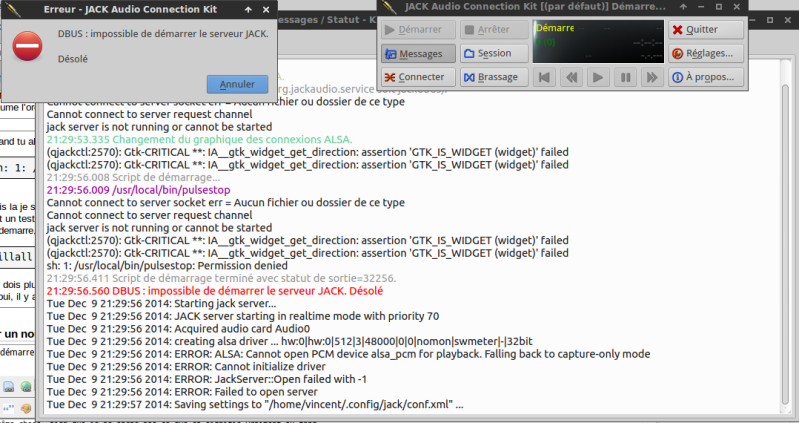The image size is (799, 423).
Task: Open the À propos about dialog
Action: (706, 77)
